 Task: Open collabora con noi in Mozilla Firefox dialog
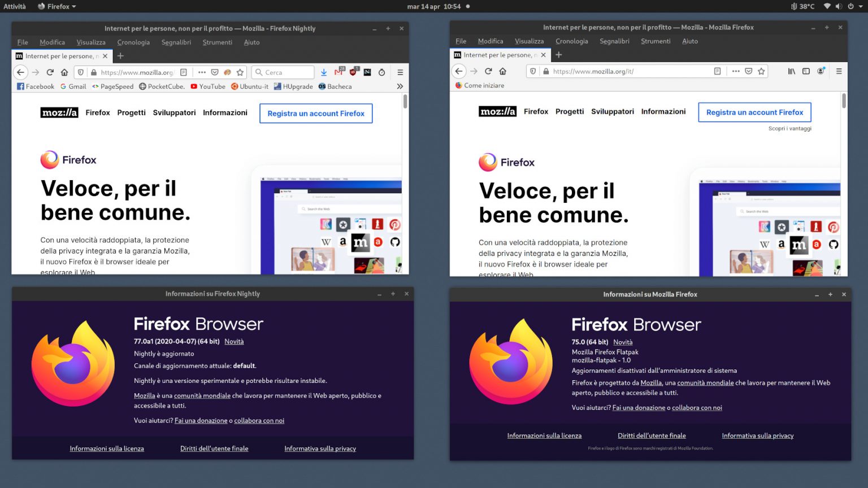coord(697,408)
